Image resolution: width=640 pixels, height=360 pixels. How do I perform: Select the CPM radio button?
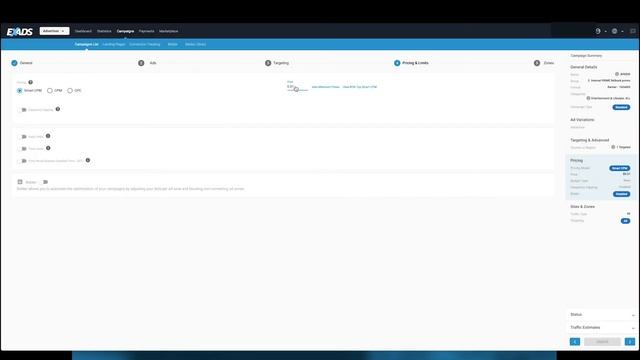(50, 91)
